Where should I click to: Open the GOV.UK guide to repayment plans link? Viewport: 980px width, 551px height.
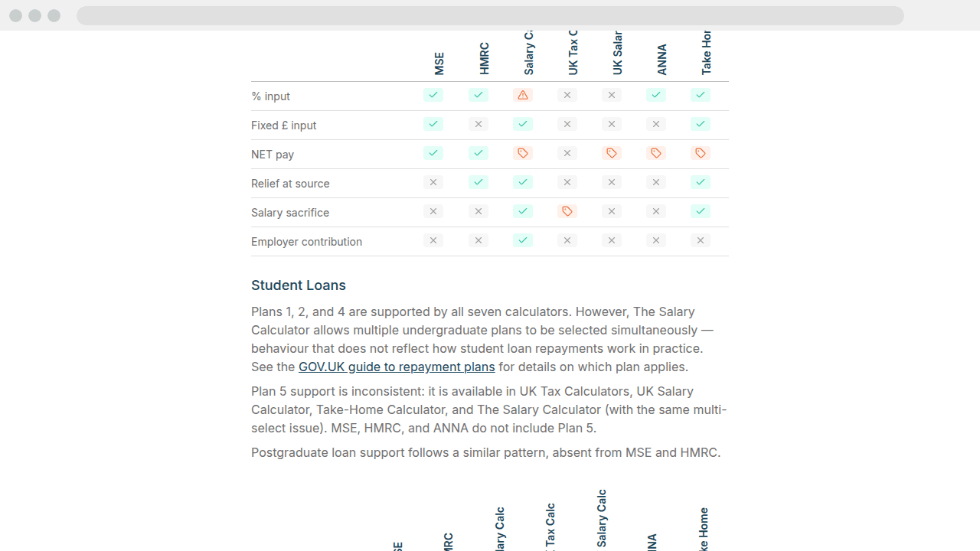pyautogui.click(x=397, y=367)
